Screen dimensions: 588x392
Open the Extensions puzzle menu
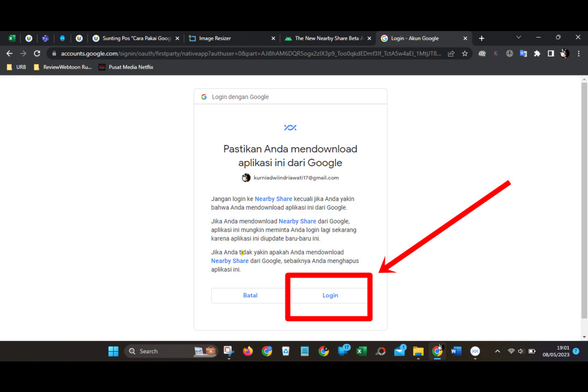537,54
